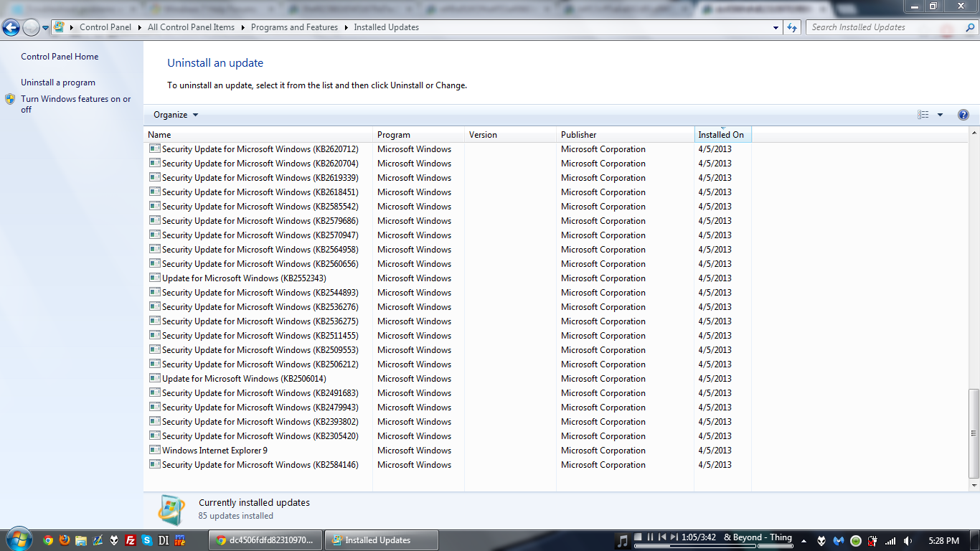980x551 pixels.
Task: Select Security Update KB2579686
Action: pyautogui.click(x=449, y=221)
